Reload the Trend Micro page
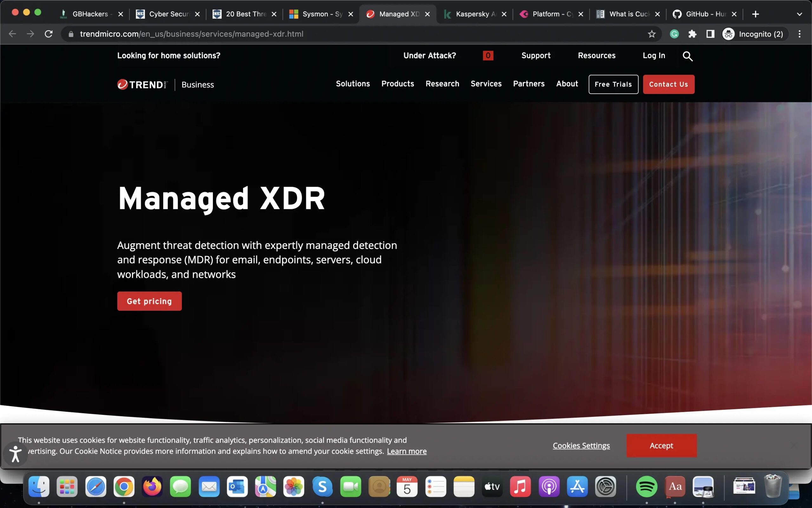 (x=49, y=34)
